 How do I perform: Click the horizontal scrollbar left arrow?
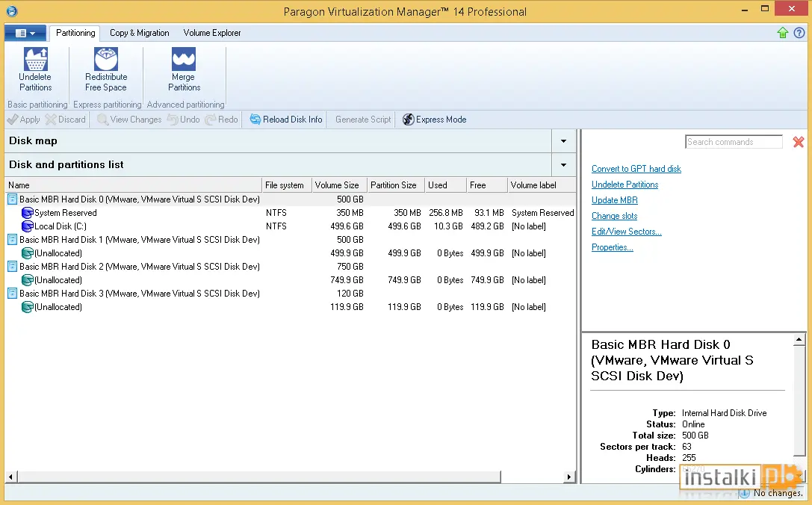[10, 477]
